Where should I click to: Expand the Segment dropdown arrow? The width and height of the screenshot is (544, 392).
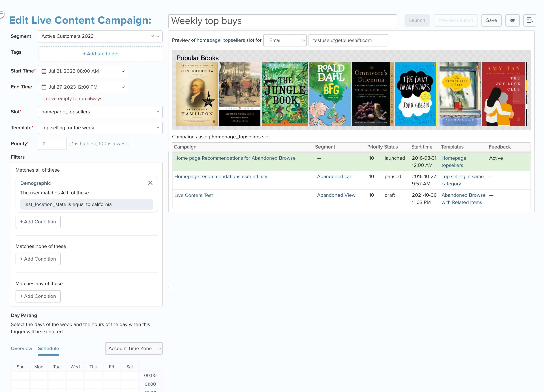(x=158, y=36)
